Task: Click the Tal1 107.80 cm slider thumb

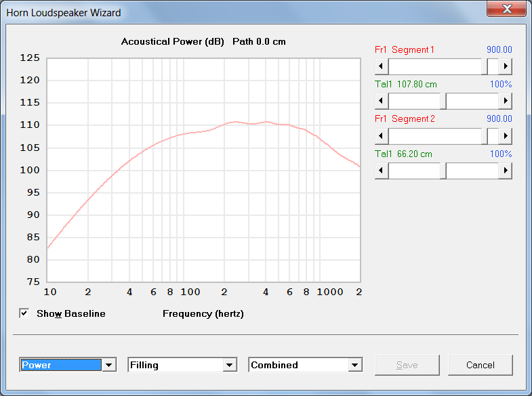Action: click(x=443, y=101)
